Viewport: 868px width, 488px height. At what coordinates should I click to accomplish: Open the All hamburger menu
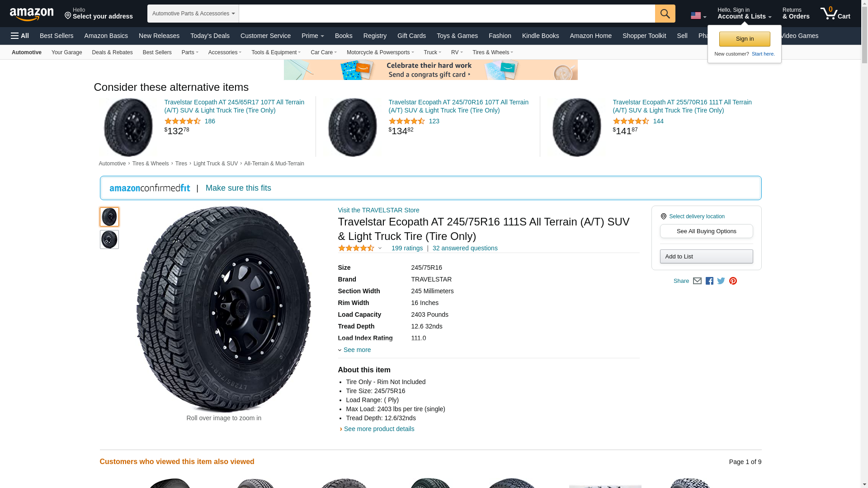pyautogui.click(x=20, y=36)
